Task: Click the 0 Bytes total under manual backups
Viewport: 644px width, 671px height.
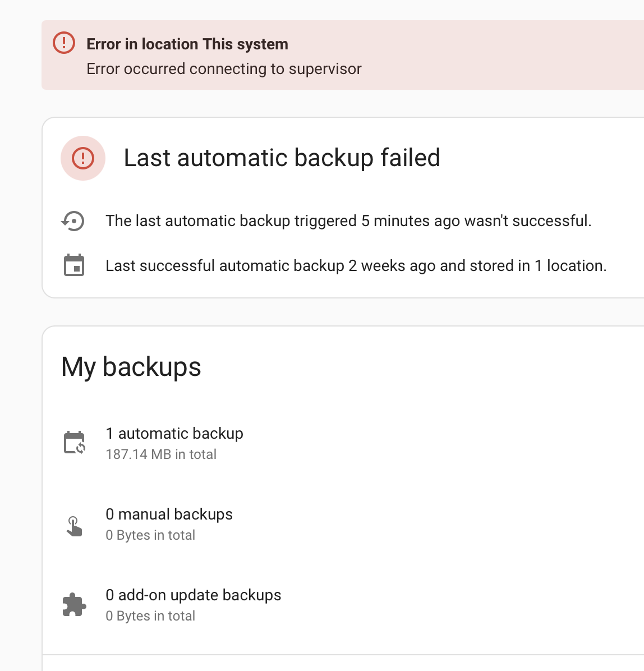Action: (x=150, y=535)
